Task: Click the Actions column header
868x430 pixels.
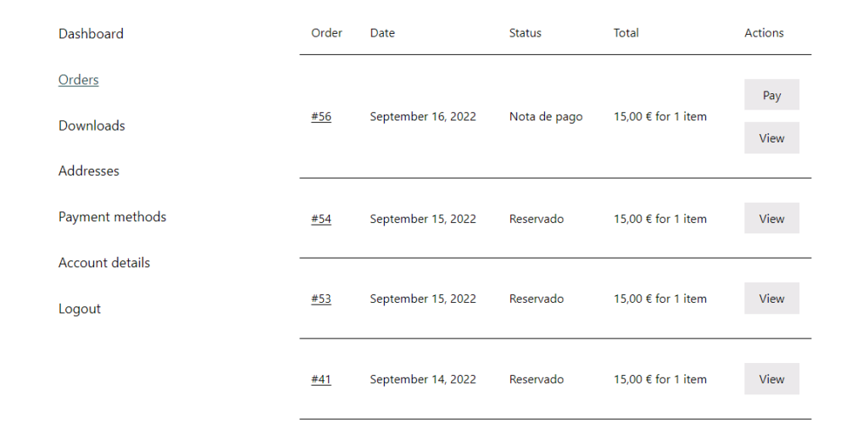Action: coord(764,33)
